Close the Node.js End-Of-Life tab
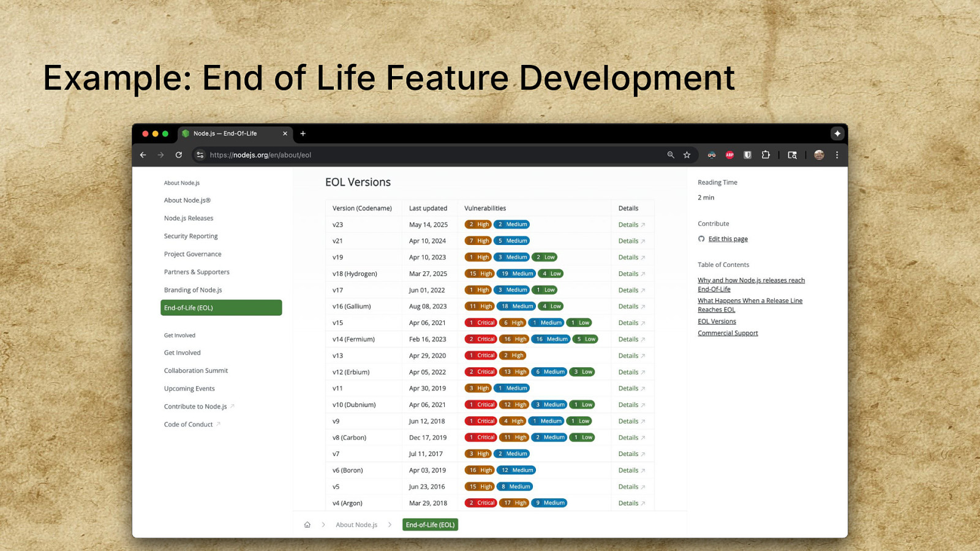Screen dimensions: 980x551 285,133
